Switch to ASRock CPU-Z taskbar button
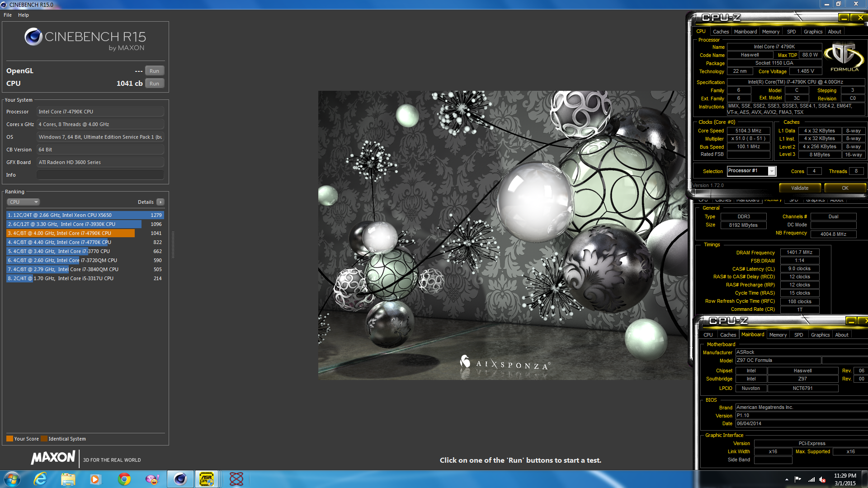The height and width of the screenshot is (488, 868). pyautogui.click(x=207, y=479)
